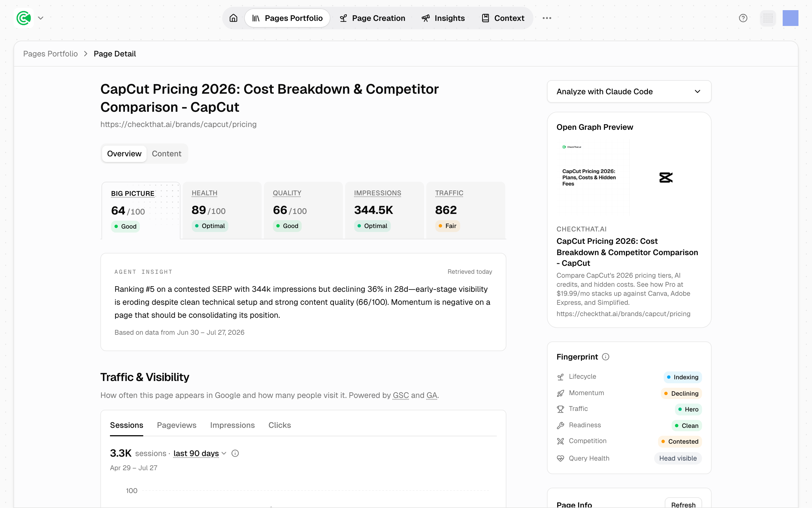The image size is (812, 508).
Task: Switch to the Clicks chart tab
Action: 279,425
